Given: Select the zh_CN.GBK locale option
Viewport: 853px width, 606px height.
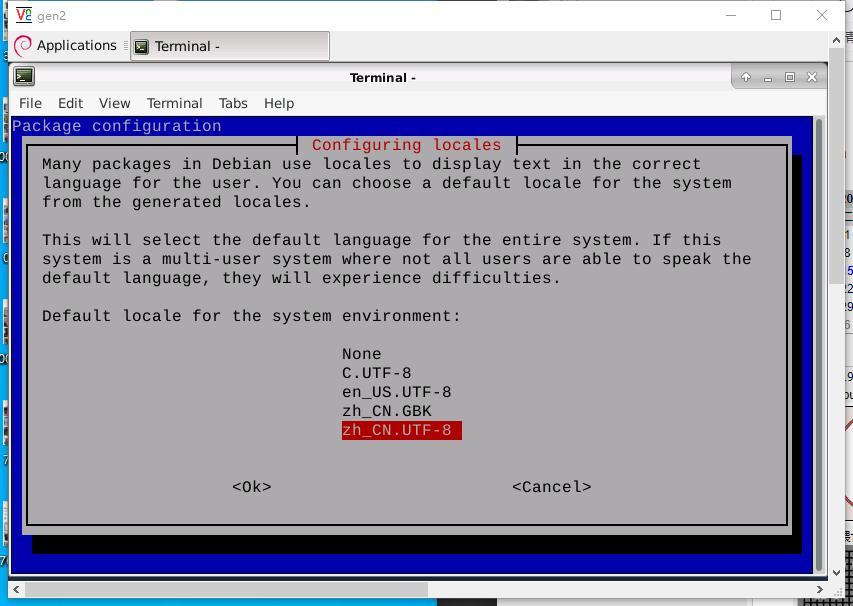Looking at the screenshot, I should 387,411.
